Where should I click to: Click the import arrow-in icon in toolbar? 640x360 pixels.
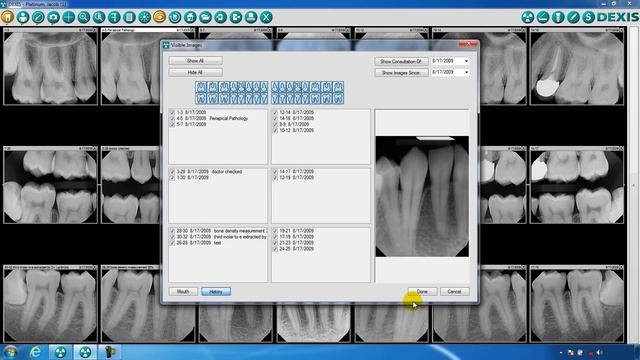(x=220, y=17)
